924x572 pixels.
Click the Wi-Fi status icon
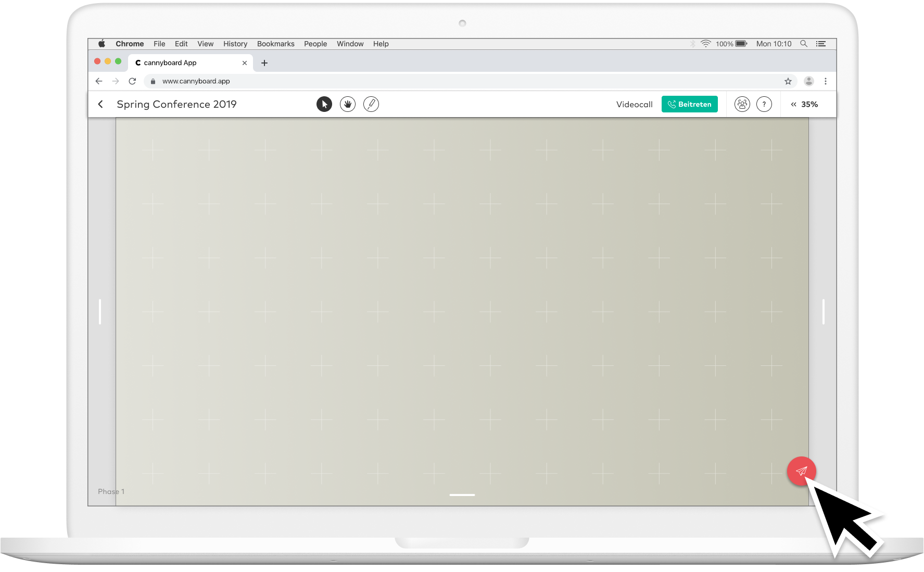coord(706,44)
